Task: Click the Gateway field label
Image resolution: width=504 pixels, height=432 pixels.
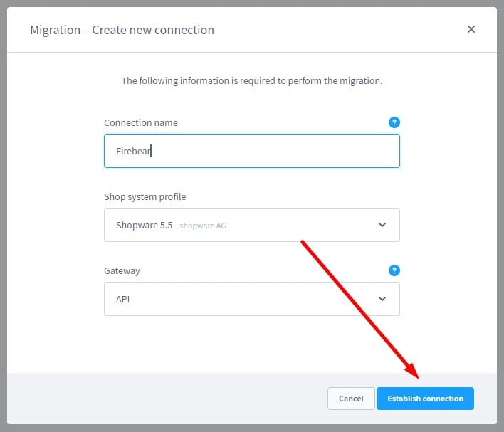Action: 122,270
